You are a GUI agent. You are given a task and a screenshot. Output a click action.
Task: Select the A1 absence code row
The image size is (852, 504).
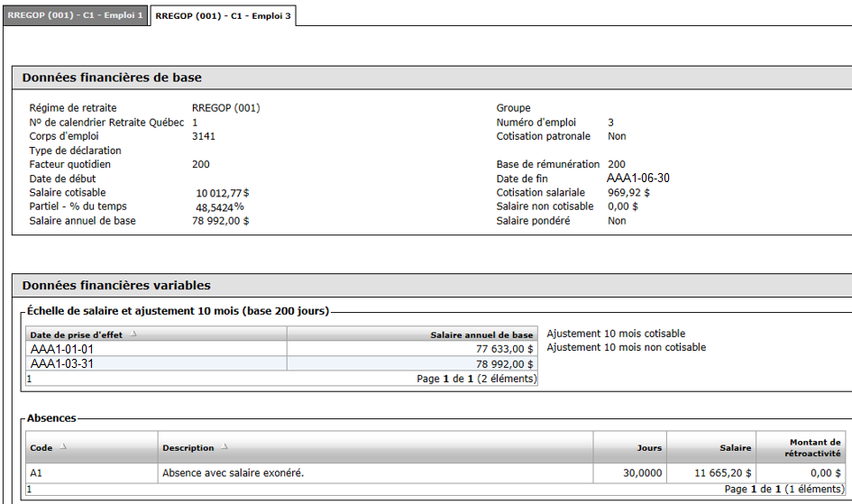click(435, 473)
